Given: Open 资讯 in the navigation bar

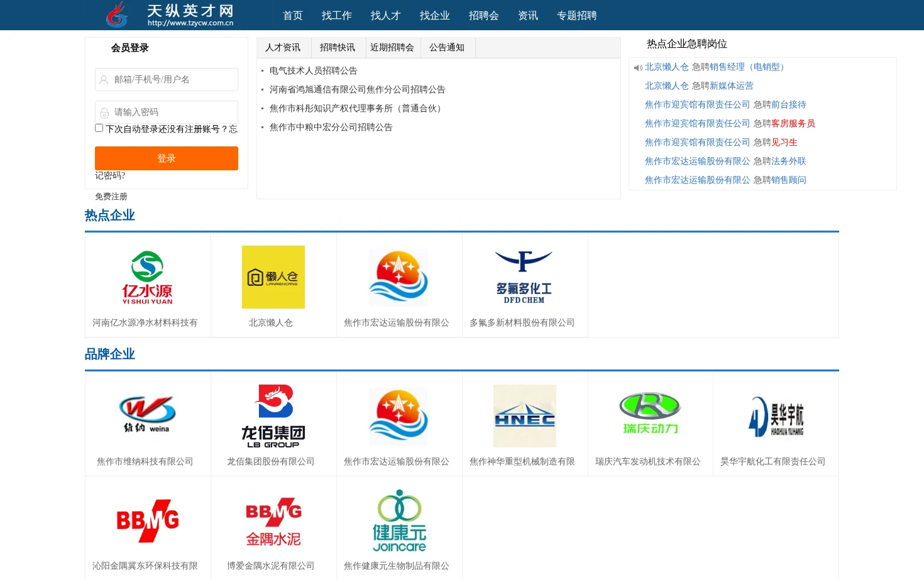Looking at the screenshot, I should point(528,15).
